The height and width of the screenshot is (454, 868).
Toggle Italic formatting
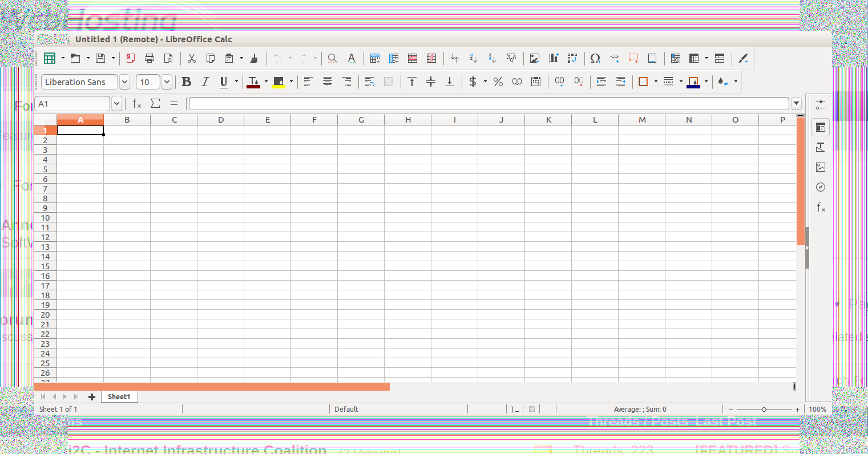tap(205, 82)
